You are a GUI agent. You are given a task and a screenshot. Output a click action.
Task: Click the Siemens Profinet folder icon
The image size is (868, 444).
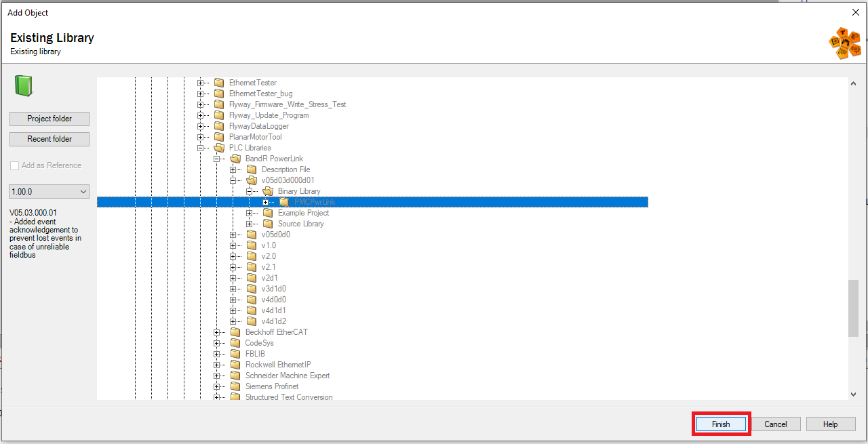tap(235, 386)
